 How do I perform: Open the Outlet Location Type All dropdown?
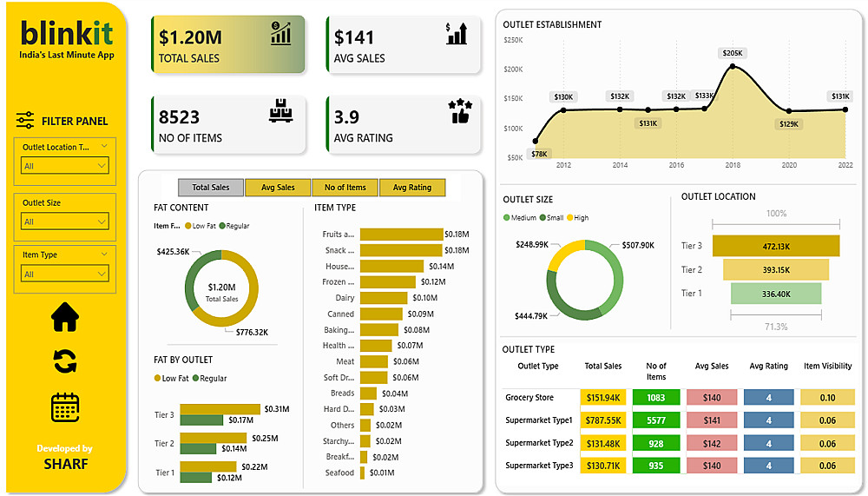click(x=65, y=166)
